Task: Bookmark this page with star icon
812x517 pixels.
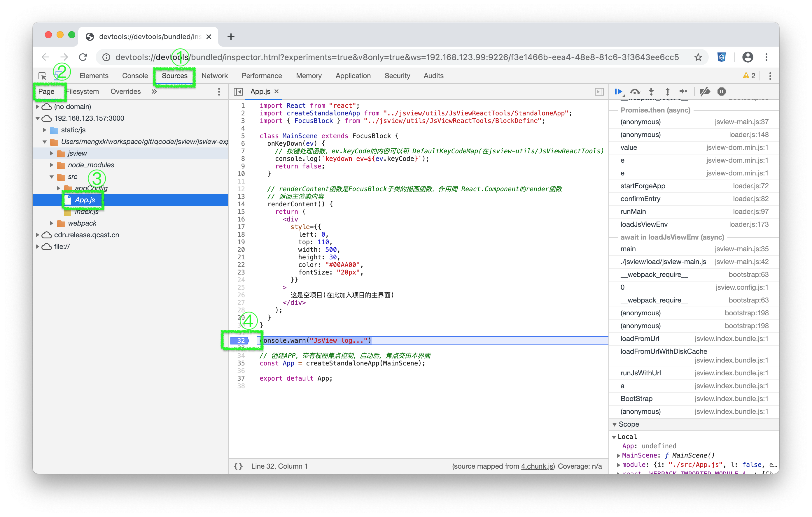Action: (698, 57)
